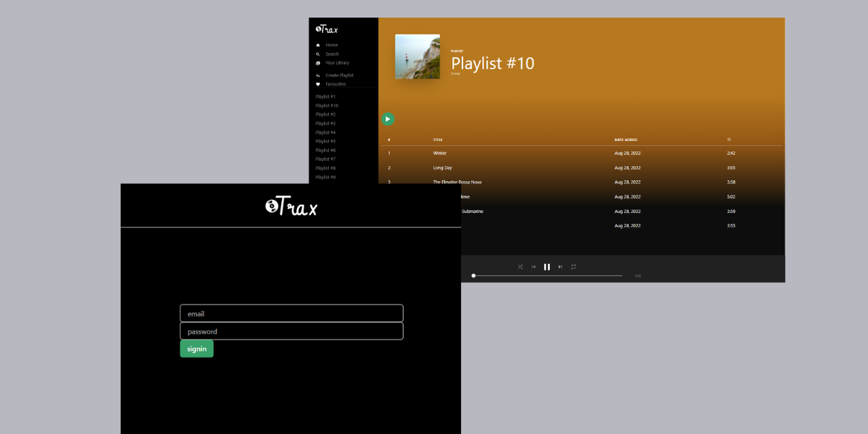
Task: Open Playlist #4 from the sidebar
Action: [325, 132]
